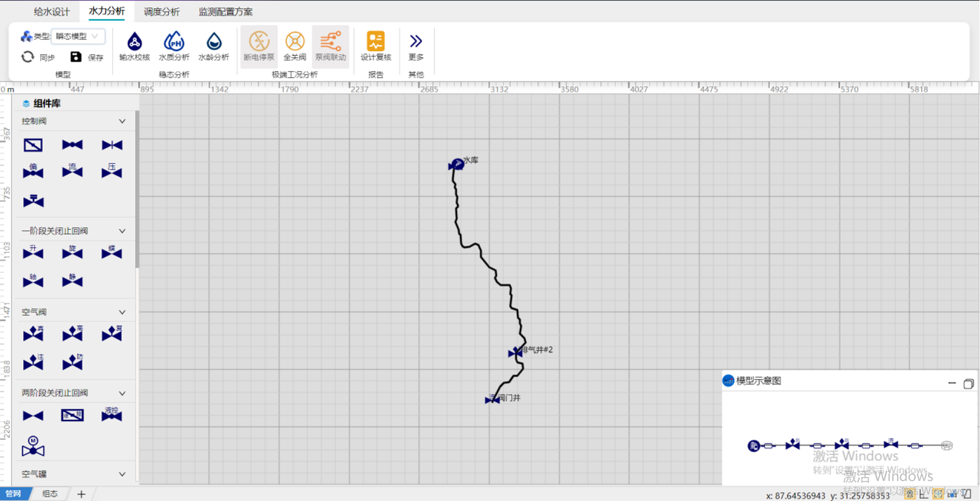Select the 液控 two-stage check valve
This screenshot has height=502, width=980.
click(112, 415)
